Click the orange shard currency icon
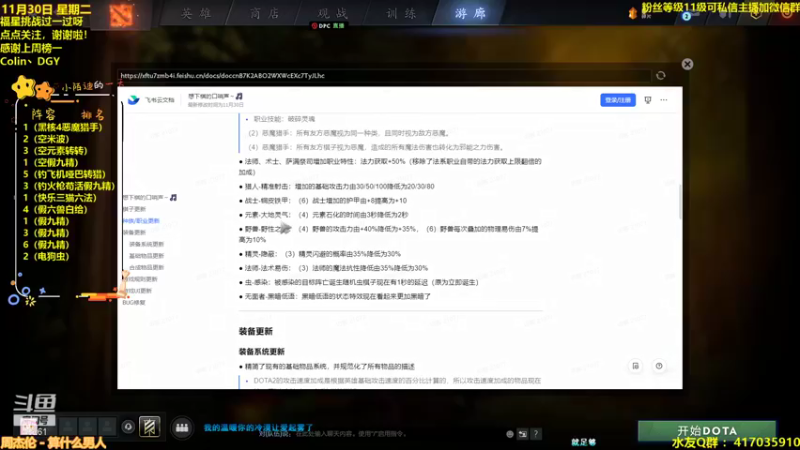This screenshot has height=450, width=800. click(x=633, y=14)
